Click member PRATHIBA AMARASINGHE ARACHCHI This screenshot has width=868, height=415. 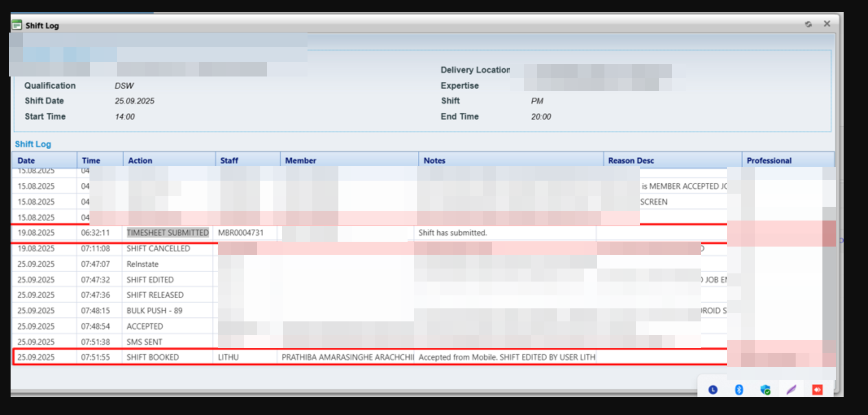tap(348, 357)
